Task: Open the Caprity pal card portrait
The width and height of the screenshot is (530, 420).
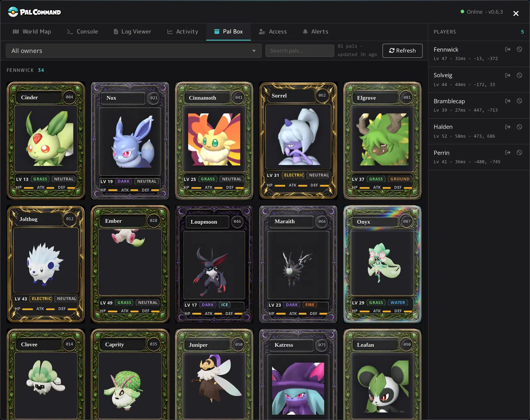Action: [130, 386]
